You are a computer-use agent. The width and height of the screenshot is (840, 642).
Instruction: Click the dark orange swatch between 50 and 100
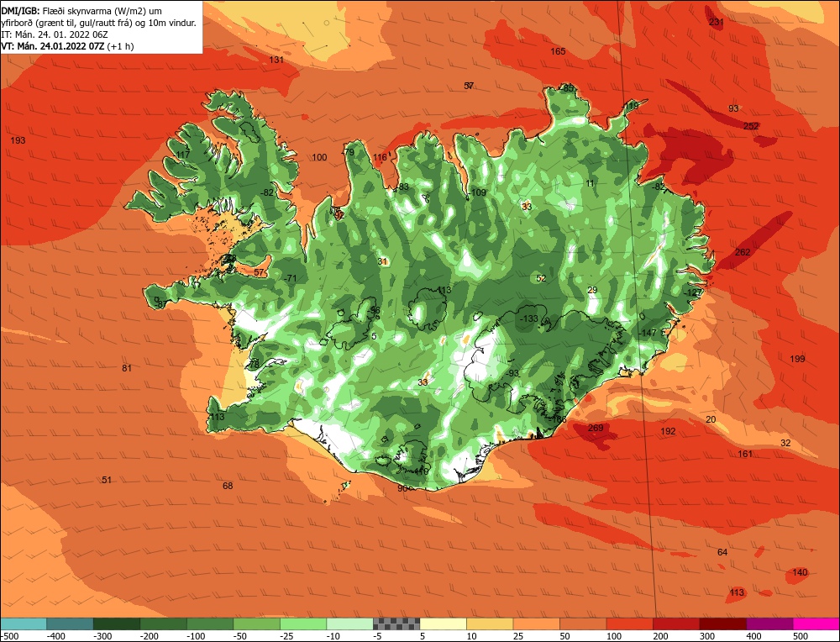click(583, 624)
